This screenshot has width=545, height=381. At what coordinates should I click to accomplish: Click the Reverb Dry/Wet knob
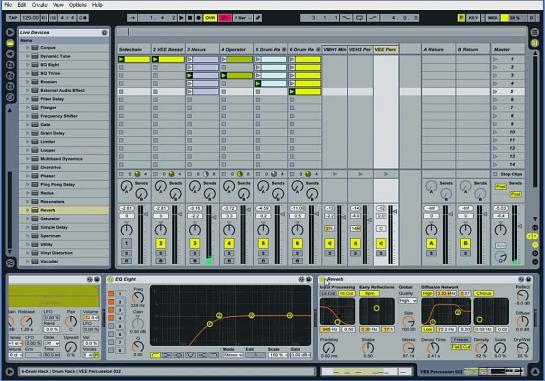coord(522,348)
